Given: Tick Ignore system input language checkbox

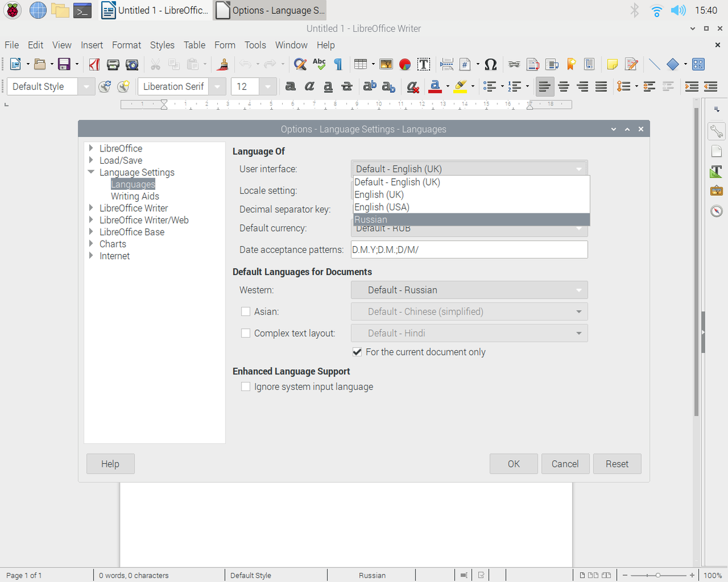Looking at the screenshot, I should click(x=246, y=387).
